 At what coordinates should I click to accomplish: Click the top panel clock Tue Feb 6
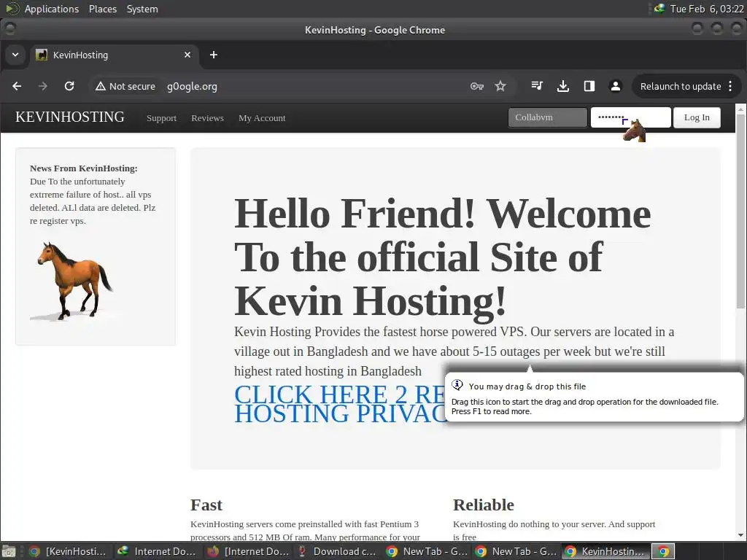coord(706,9)
